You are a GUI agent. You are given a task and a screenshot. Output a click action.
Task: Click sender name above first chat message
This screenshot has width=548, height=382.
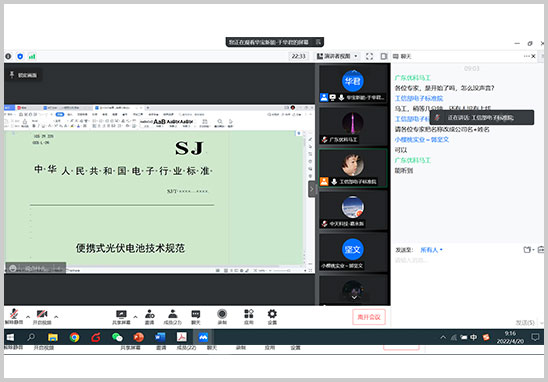pos(412,78)
